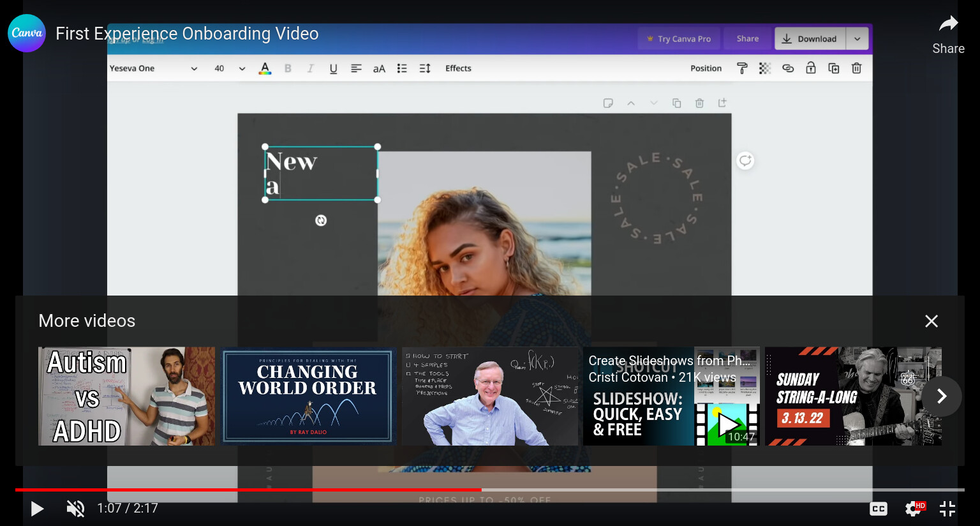Image resolution: width=980 pixels, height=526 pixels.
Task: Unmute the video sound
Action: coord(75,508)
